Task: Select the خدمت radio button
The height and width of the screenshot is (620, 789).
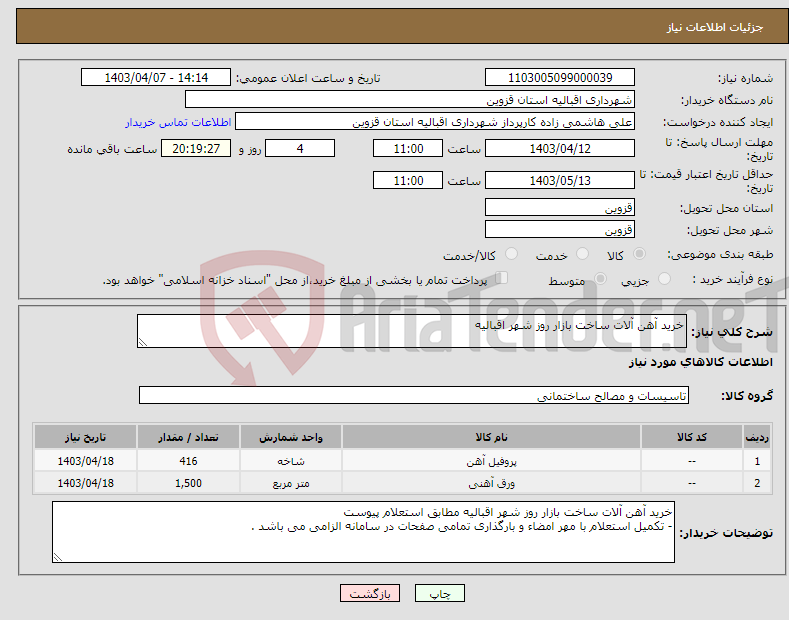Action: (x=582, y=254)
